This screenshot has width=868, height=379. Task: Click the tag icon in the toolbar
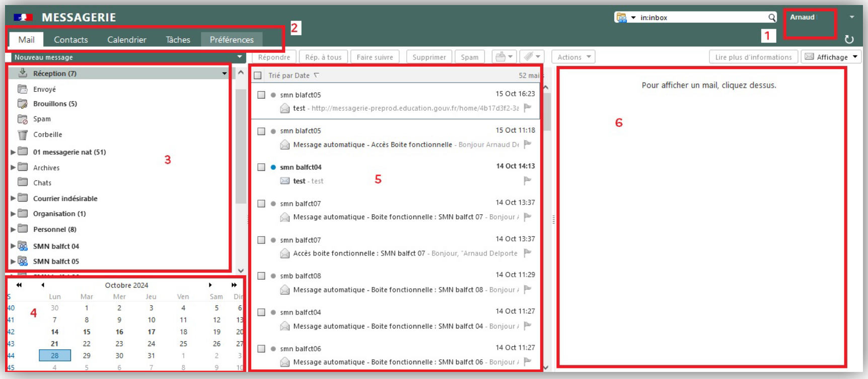coord(529,57)
